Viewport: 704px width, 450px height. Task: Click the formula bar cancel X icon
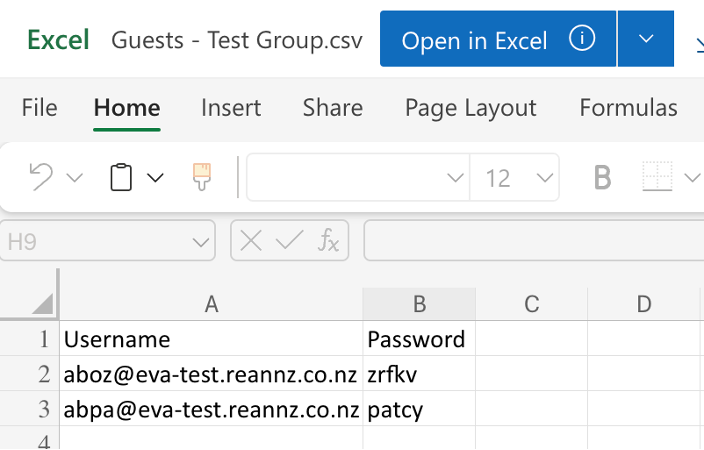(252, 240)
